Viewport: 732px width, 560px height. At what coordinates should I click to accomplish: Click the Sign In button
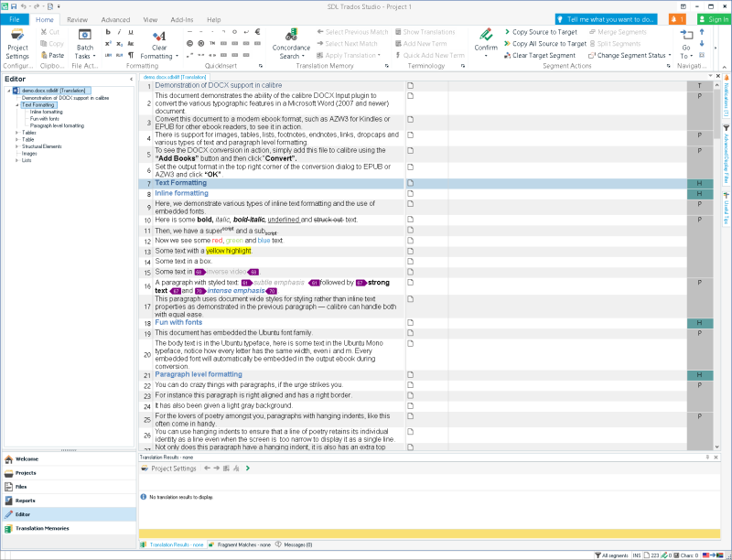tap(714, 19)
